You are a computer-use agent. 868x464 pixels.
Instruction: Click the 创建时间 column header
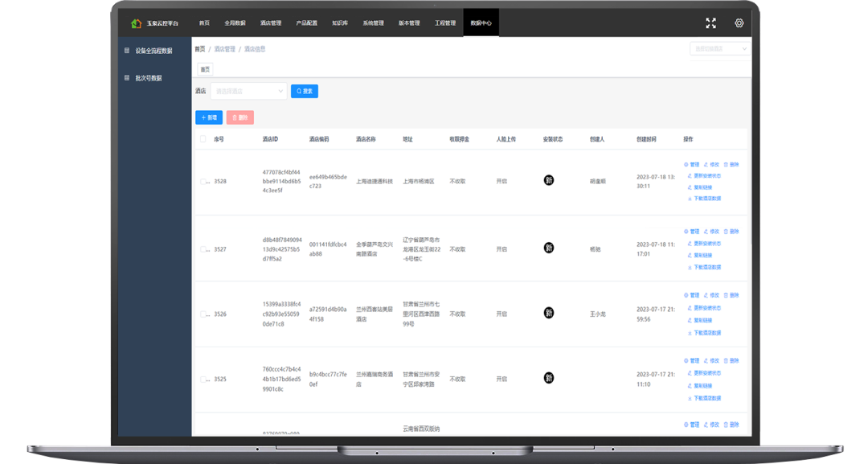(646, 139)
